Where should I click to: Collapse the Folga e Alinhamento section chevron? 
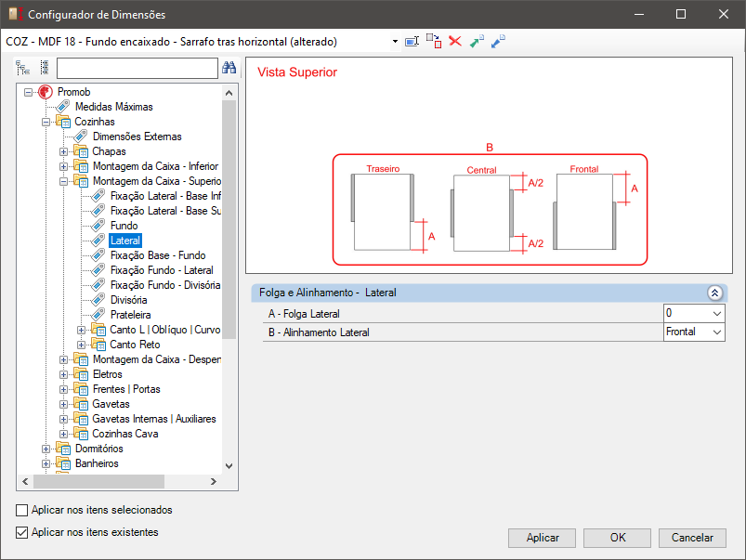click(x=714, y=293)
